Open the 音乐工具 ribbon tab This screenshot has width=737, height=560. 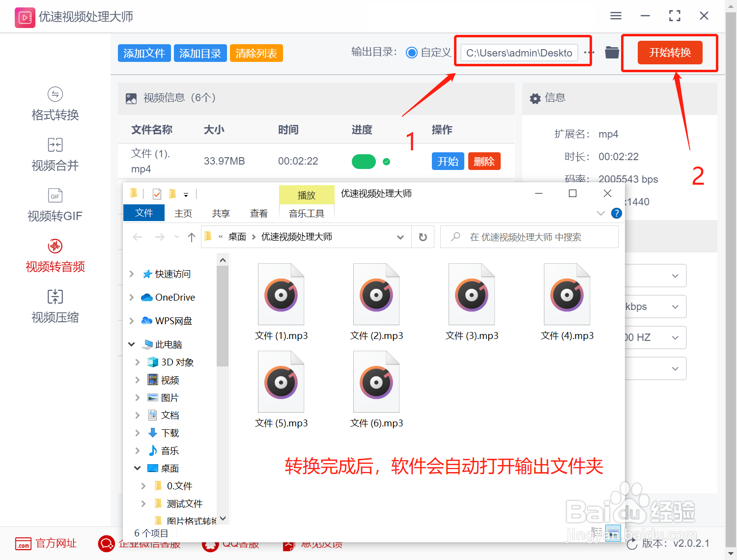pos(307,213)
